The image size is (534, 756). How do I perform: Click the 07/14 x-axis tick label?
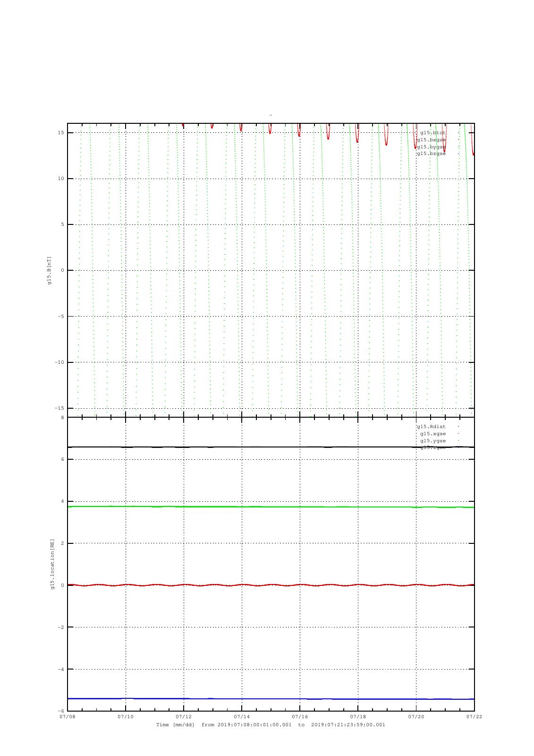(x=242, y=717)
